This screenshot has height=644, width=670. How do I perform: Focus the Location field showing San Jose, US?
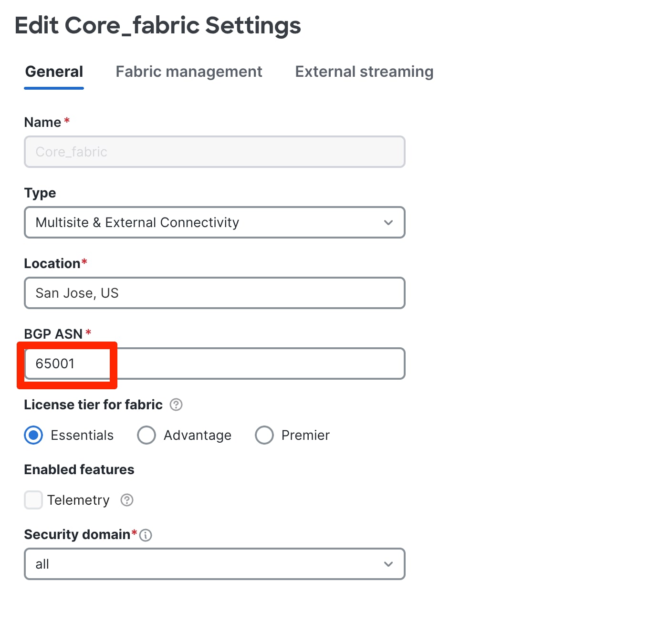click(214, 293)
